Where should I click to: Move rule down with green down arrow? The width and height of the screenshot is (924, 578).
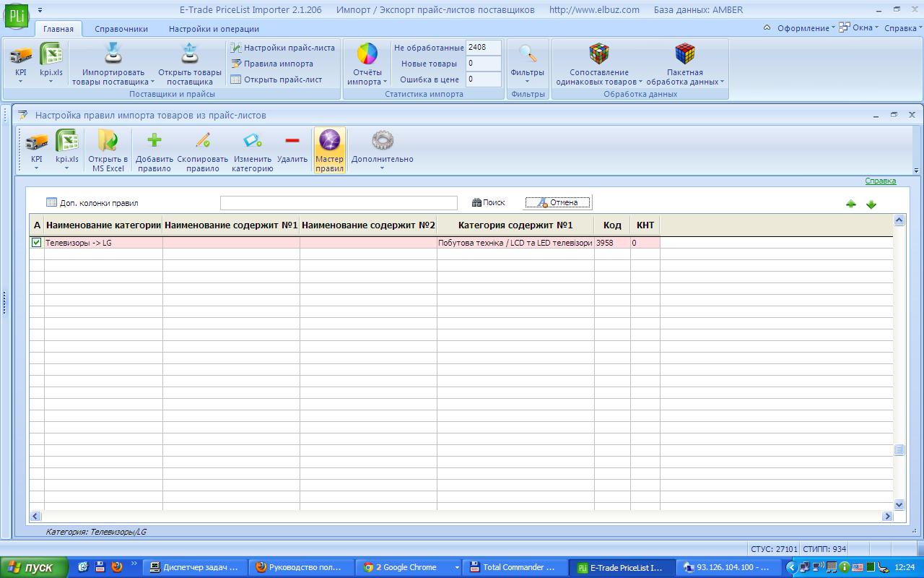[x=871, y=204]
